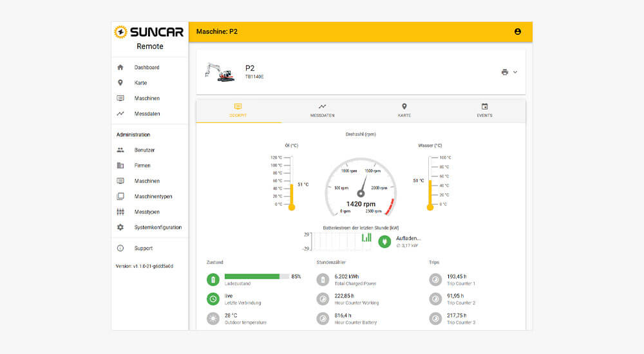This screenshot has height=354, width=644.
Task: Click the rpm gauge dial
Action: [361, 187]
